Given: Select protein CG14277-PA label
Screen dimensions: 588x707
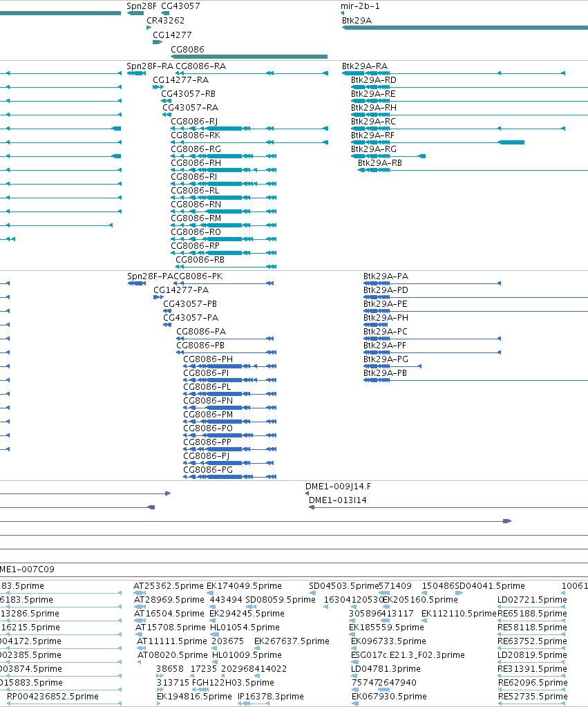Looking at the screenshot, I should click(181, 290).
